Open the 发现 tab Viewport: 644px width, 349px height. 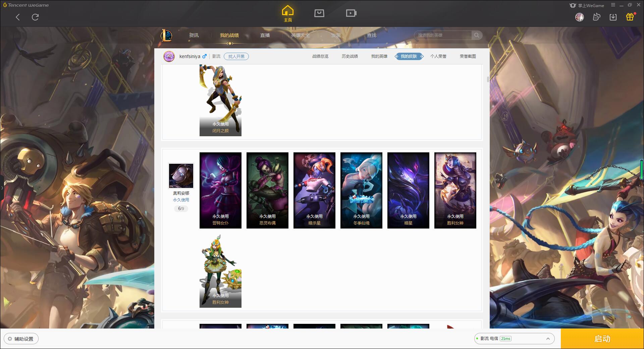click(x=336, y=35)
